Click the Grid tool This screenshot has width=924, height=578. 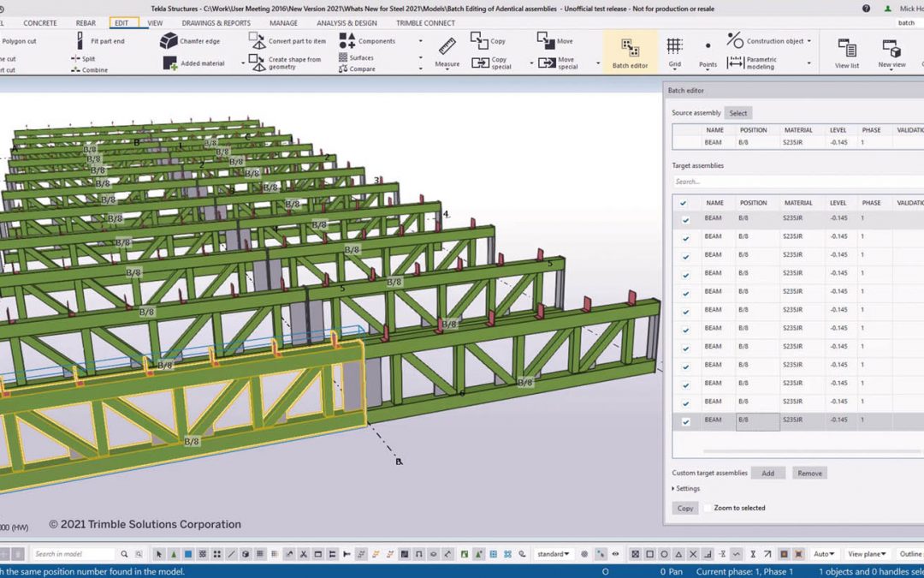tap(675, 52)
